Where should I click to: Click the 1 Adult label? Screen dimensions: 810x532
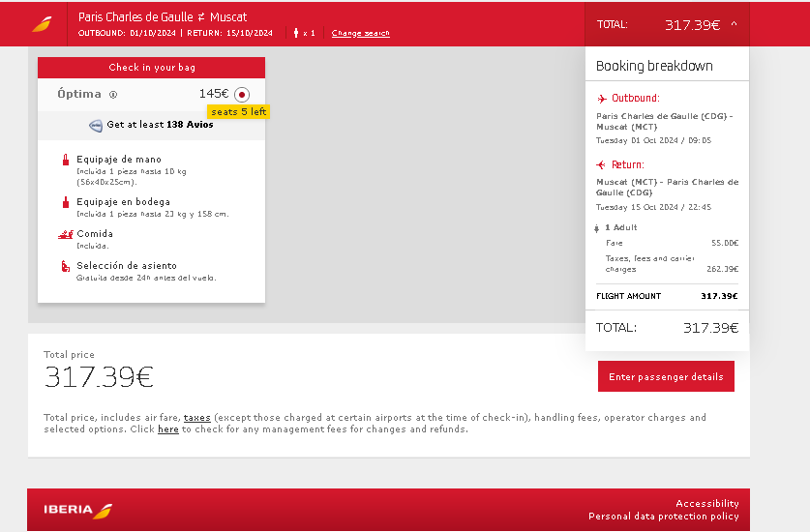pyautogui.click(x=621, y=227)
